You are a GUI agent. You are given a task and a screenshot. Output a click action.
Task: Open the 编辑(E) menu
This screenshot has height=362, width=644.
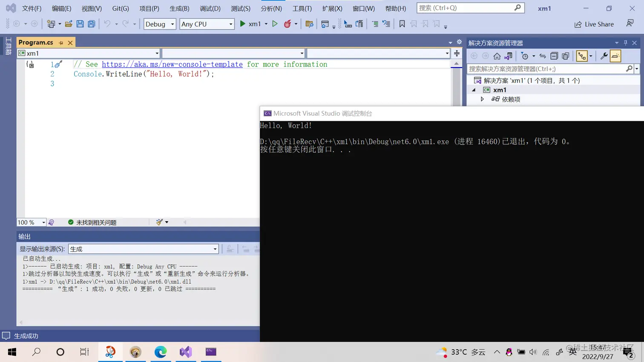[x=62, y=8]
